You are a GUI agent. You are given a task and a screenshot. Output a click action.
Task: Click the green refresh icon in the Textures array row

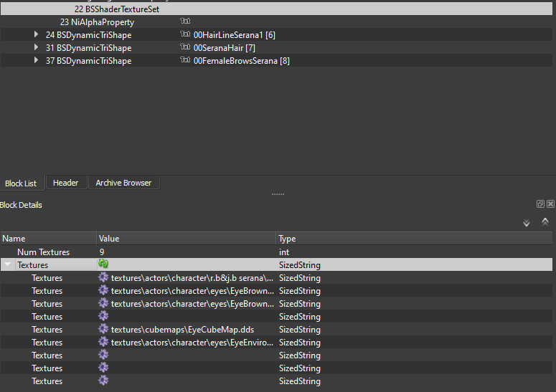[103, 264]
